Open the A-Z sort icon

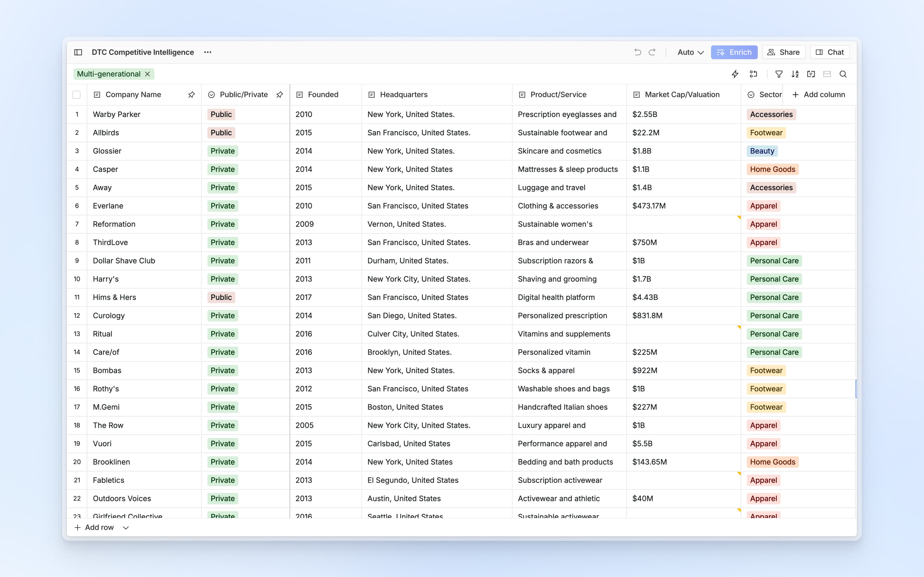pyautogui.click(x=795, y=74)
